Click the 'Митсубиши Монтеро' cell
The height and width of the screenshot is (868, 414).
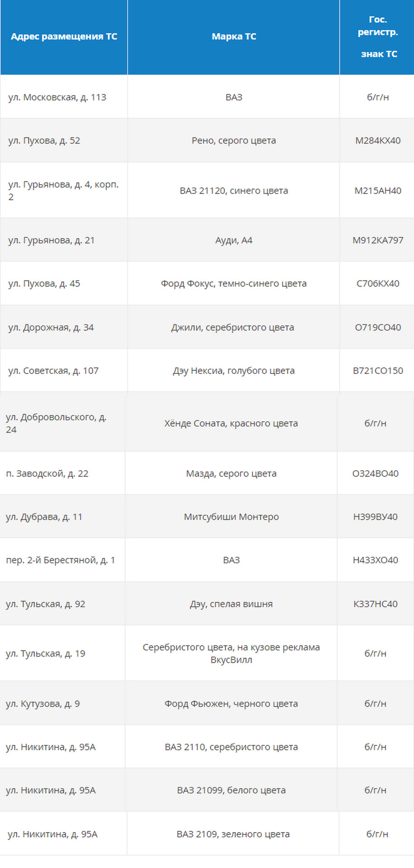(x=231, y=517)
